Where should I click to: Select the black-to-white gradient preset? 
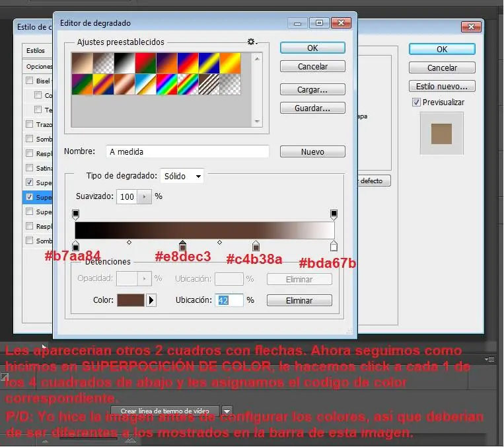124,63
